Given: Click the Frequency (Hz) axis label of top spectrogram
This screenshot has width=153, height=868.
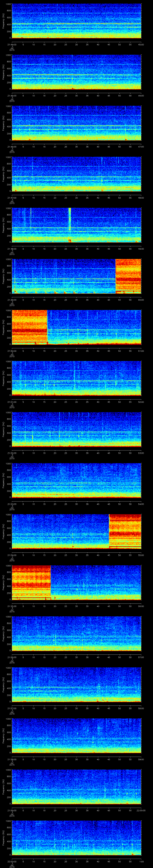Looking at the screenshot, I should coord(3,21).
